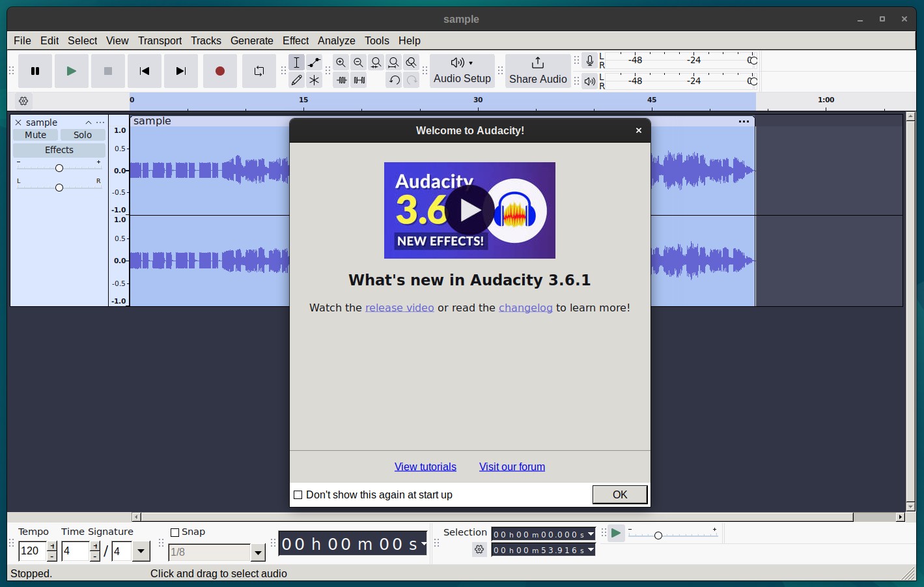The width and height of the screenshot is (924, 587).
Task: Open the Selection toolbar gear settings
Action: 479,550
